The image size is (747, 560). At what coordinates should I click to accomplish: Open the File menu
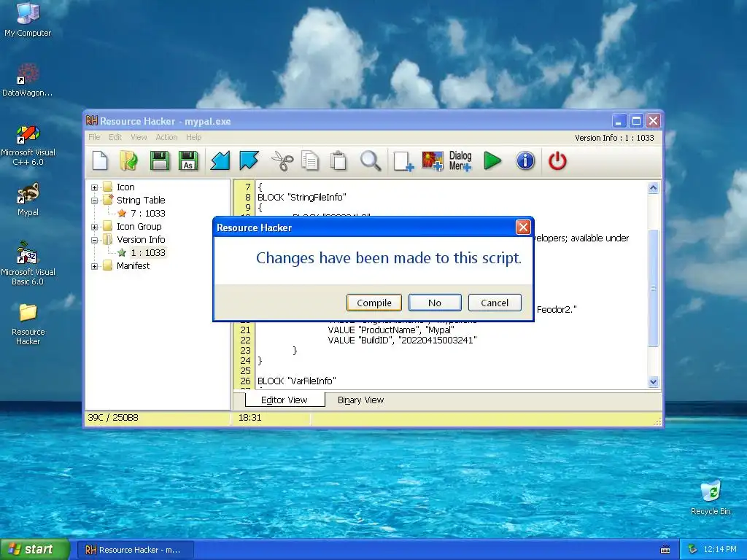[x=94, y=137]
